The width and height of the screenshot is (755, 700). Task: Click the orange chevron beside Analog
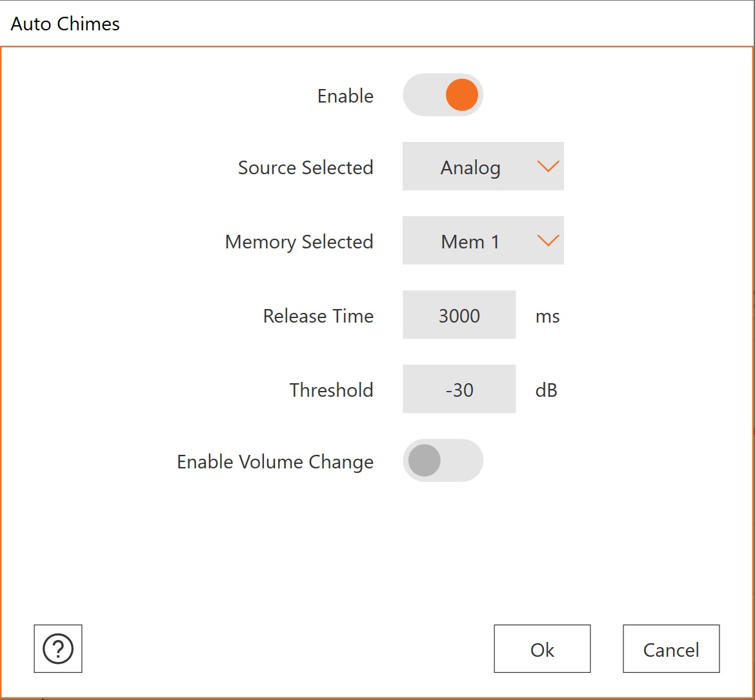click(547, 166)
